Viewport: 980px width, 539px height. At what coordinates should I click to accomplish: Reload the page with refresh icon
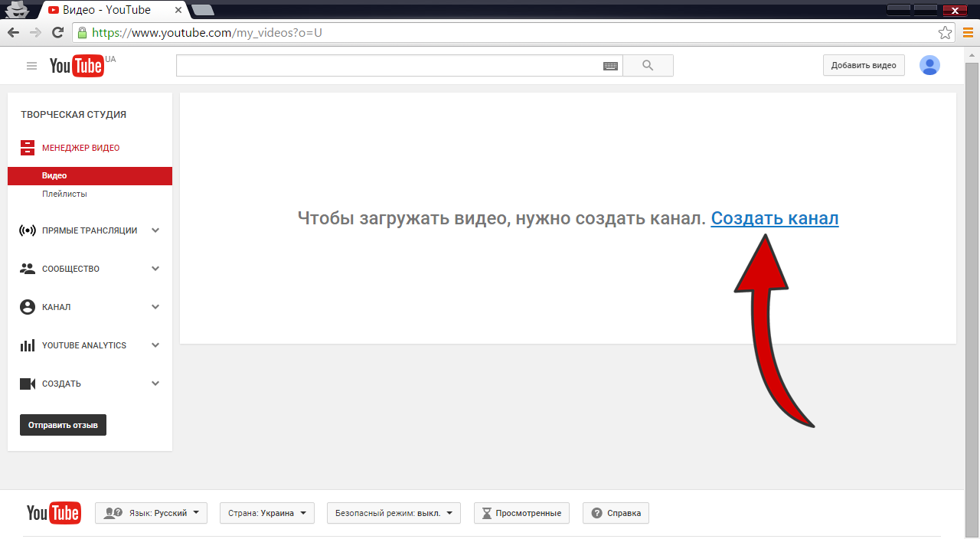(x=57, y=32)
